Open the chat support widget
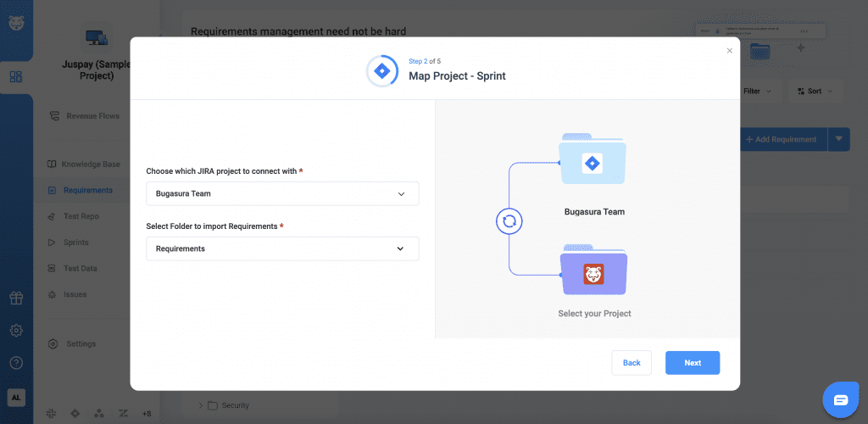The height and width of the screenshot is (424, 868). pos(840,399)
